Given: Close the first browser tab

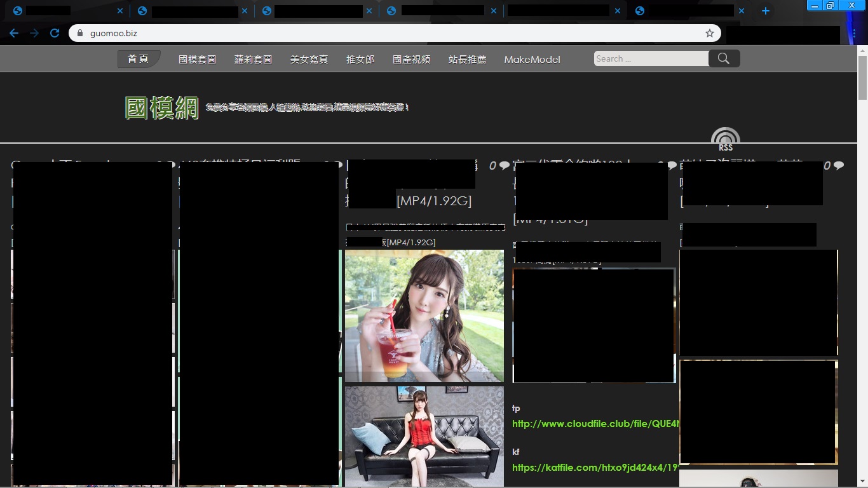Looking at the screenshot, I should pyautogui.click(x=120, y=11).
